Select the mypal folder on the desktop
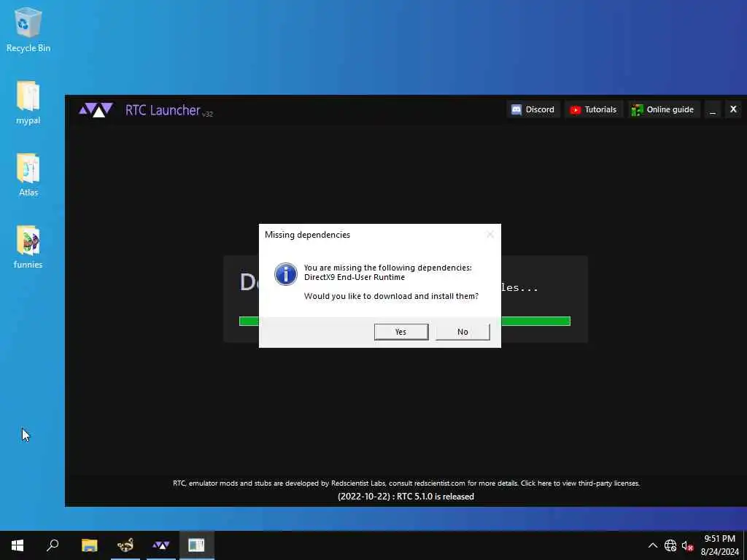747x560 pixels. 28,102
